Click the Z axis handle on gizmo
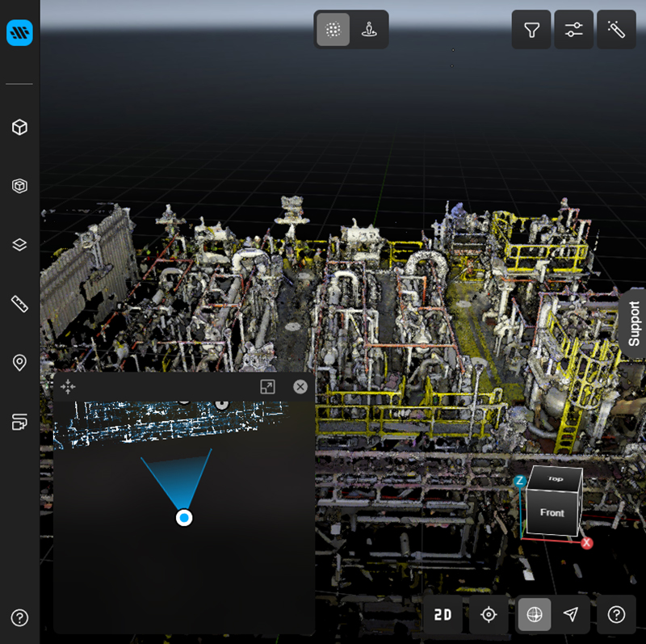The image size is (646, 644). pos(520,481)
